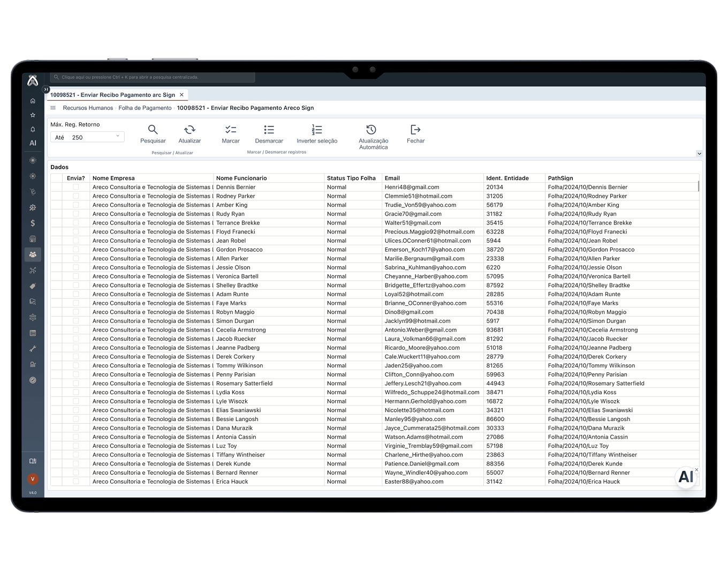Screen dimensions: 728x571
Task: Check Envia? box for Amber King
Action: (76, 205)
